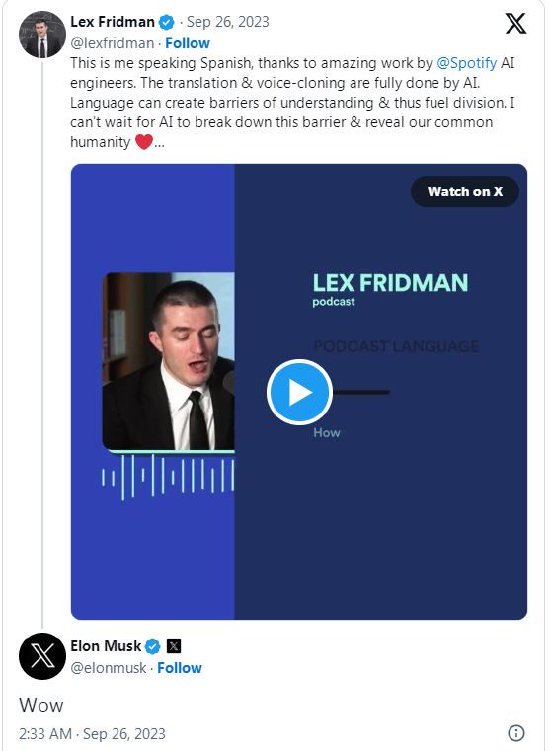Open the Lex Fridman display name
This screenshot has height=751, width=550.
point(113,22)
